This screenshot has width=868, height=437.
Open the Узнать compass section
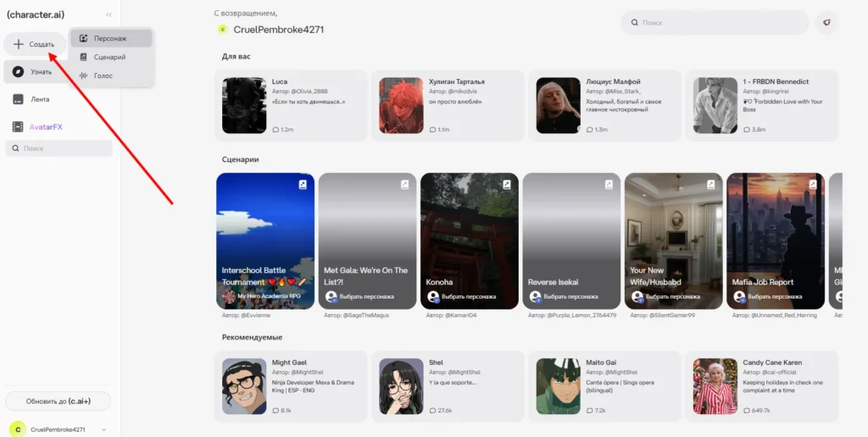[x=34, y=72]
